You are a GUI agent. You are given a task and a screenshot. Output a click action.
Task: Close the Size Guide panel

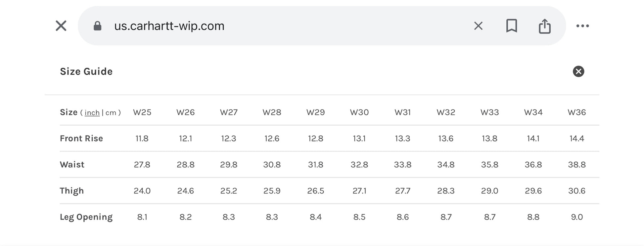click(578, 71)
